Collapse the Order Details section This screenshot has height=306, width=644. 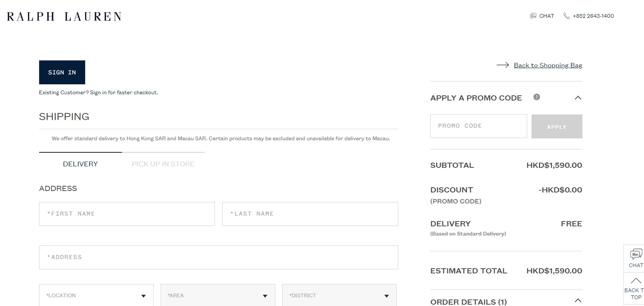[578, 300]
